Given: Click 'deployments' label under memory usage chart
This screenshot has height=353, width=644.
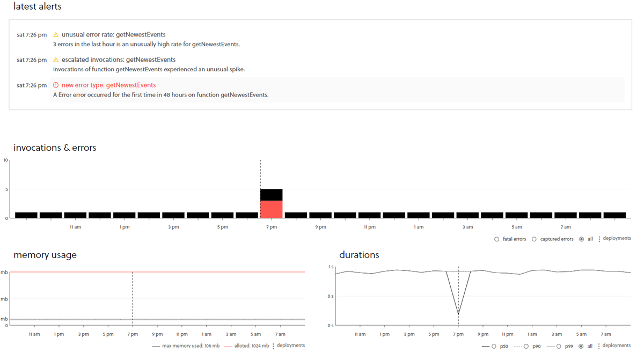Looking at the screenshot, I should pos(291,345).
